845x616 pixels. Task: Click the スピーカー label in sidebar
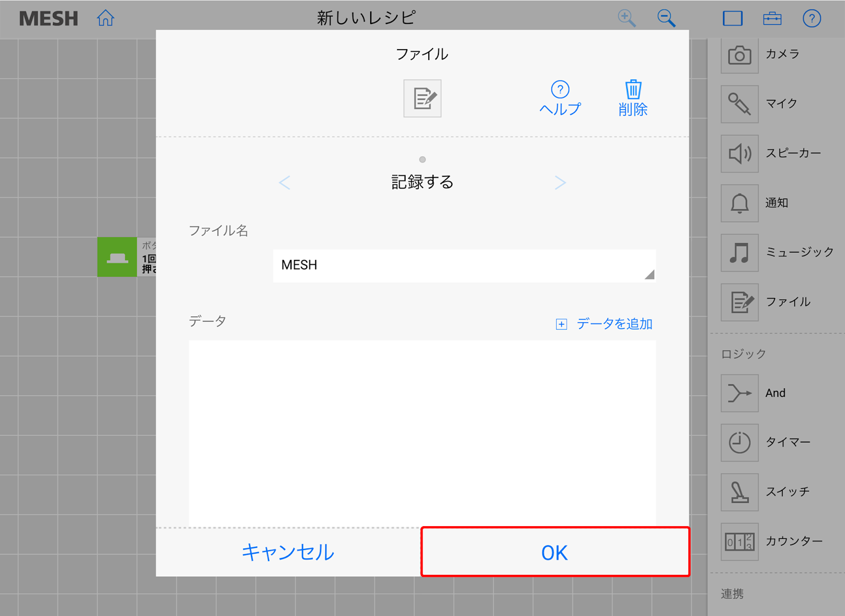point(793,153)
